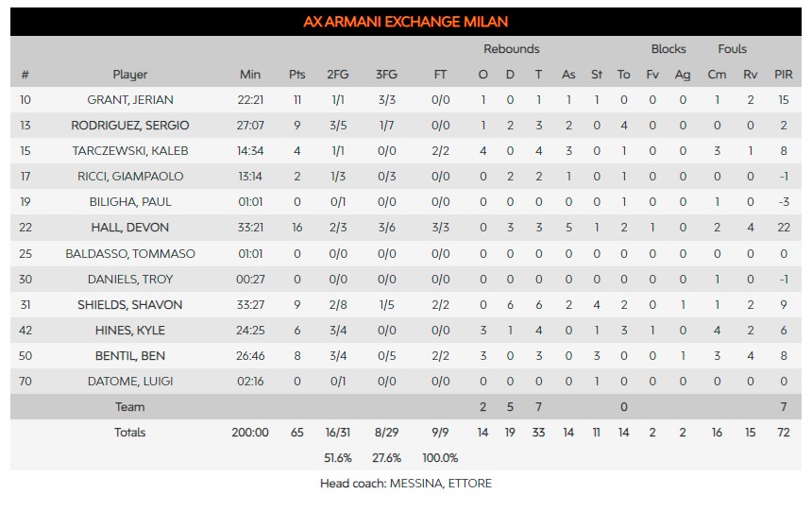Select Datome, Luigi player link
The width and height of the screenshot is (812, 511).
(130, 382)
